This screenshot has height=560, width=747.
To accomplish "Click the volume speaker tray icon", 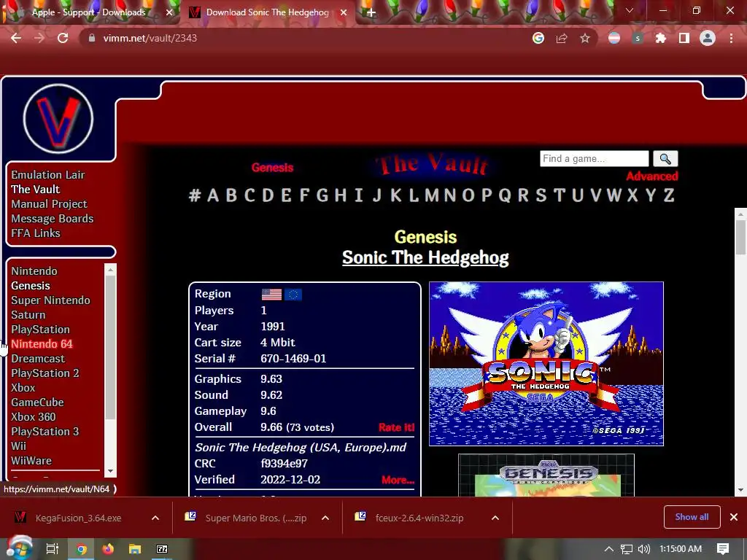I will click(x=643, y=549).
